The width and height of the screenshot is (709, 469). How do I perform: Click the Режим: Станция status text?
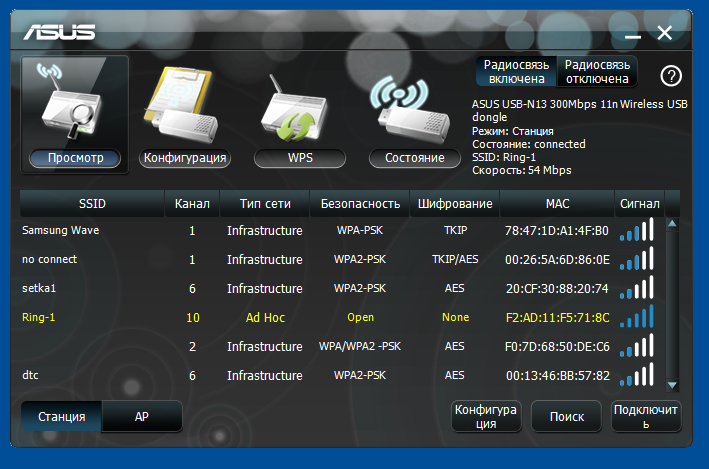pos(513,131)
